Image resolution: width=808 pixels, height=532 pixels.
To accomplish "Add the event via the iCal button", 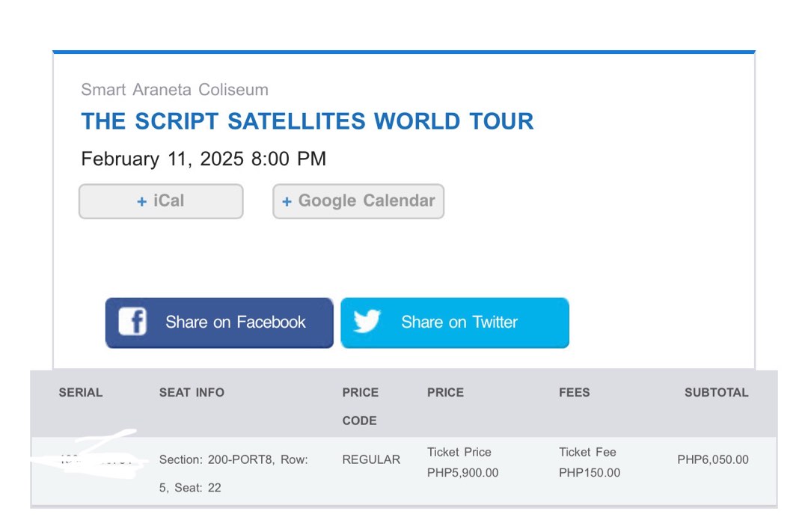I will coord(160,201).
